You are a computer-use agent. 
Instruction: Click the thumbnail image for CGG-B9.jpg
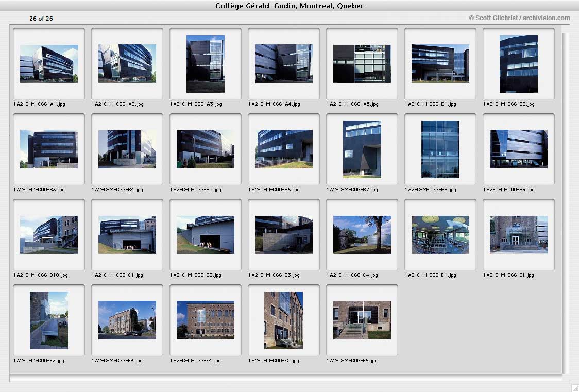(x=518, y=149)
